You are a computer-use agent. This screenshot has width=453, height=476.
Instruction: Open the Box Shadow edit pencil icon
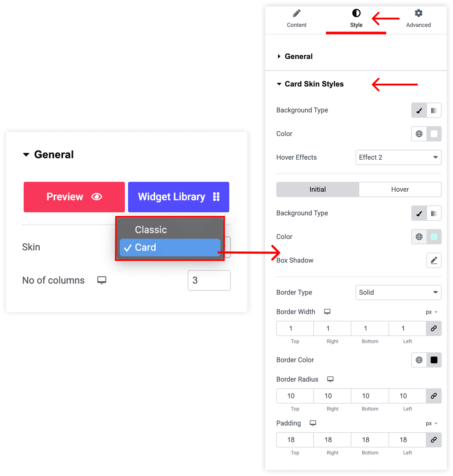click(x=434, y=260)
